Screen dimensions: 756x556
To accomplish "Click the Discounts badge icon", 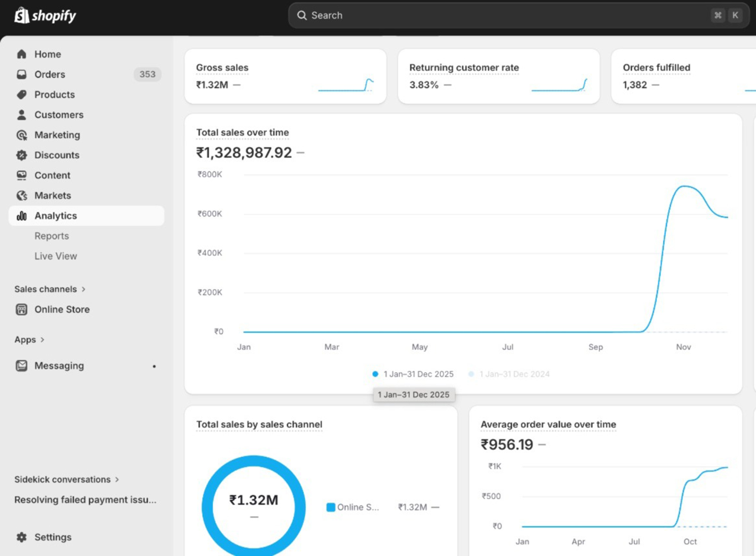I will click(x=22, y=155).
